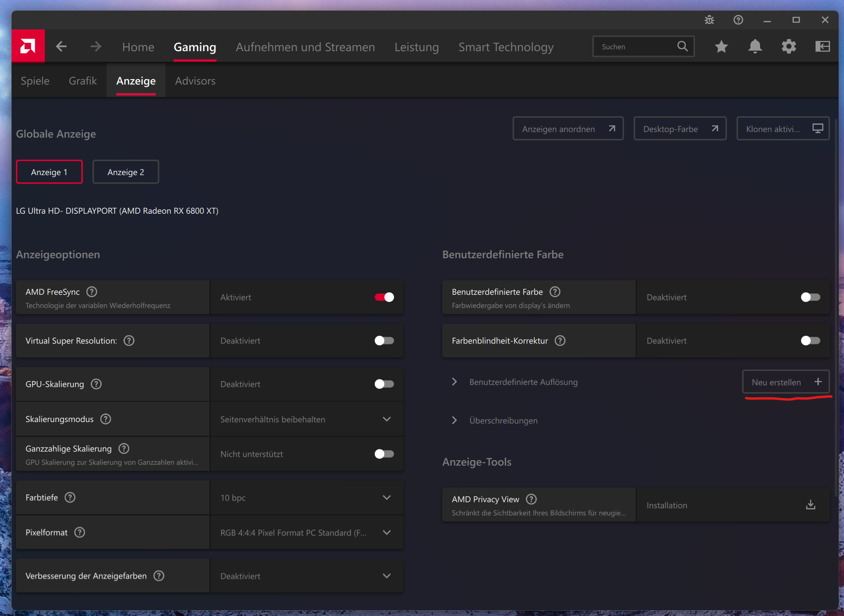Show help for Farbenblindheit-Korrektur
This screenshot has height=616, width=844.
(x=560, y=341)
